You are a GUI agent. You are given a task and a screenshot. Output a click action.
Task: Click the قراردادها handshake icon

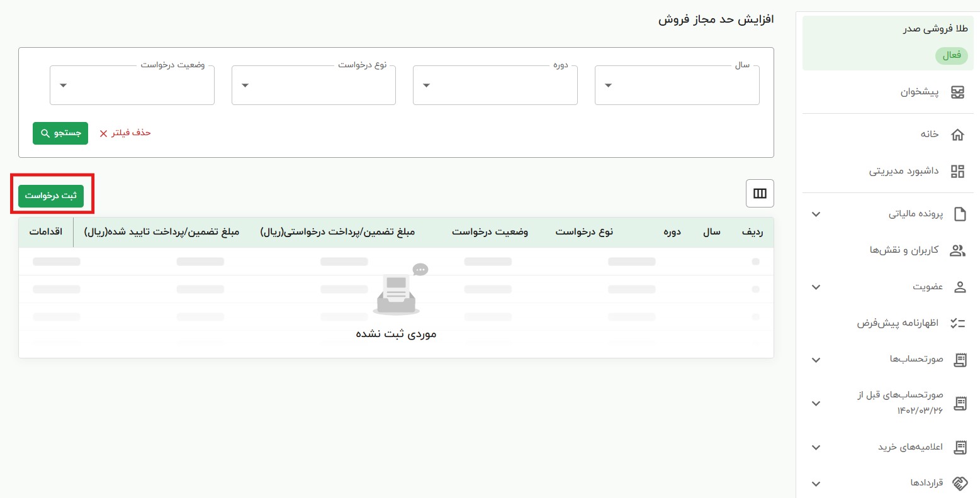pos(960,484)
